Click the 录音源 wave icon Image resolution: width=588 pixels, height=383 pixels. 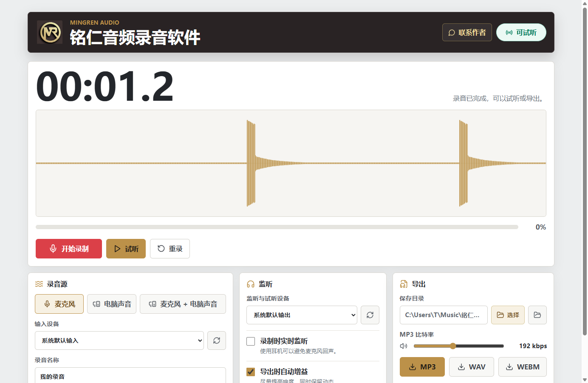[39, 284]
